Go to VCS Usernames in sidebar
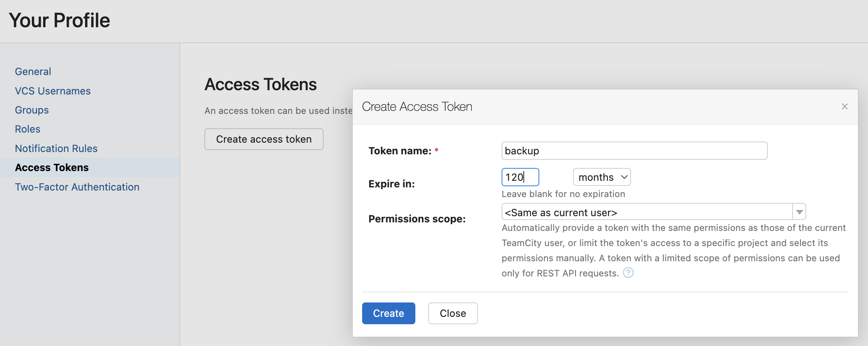This screenshot has height=346, width=868. click(x=52, y=91)
